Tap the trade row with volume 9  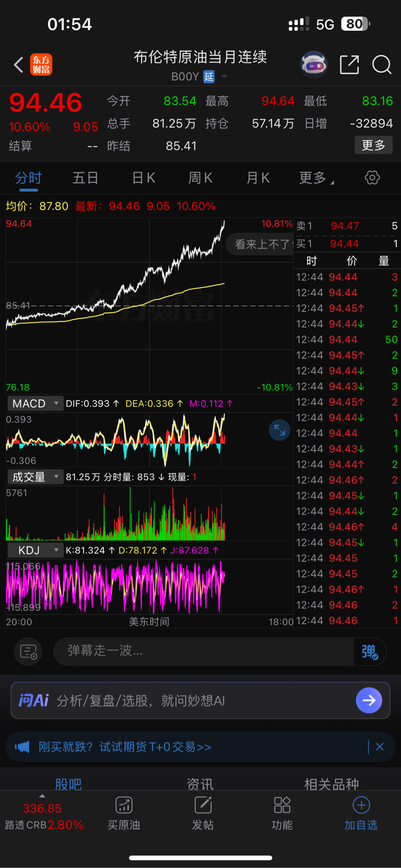pos(347,371)
